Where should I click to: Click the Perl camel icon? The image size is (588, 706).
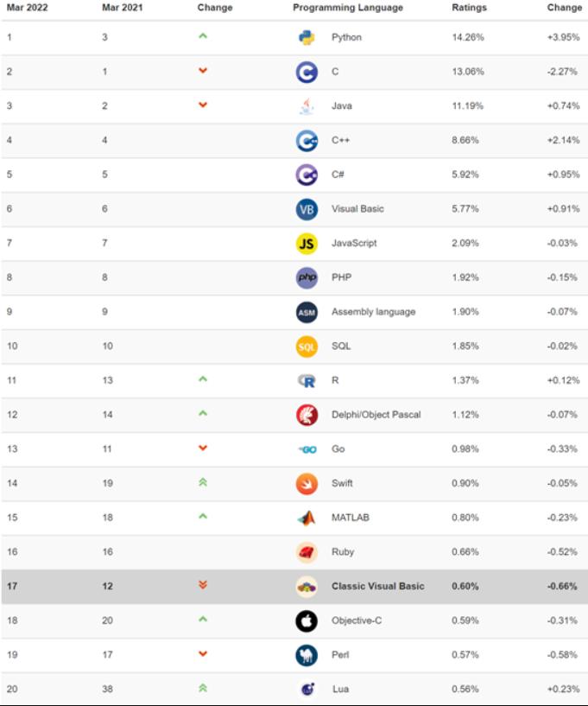click(x=307, y=655)
